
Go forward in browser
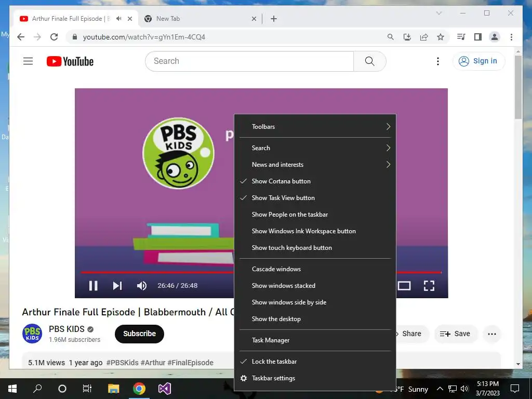point(37,37)
